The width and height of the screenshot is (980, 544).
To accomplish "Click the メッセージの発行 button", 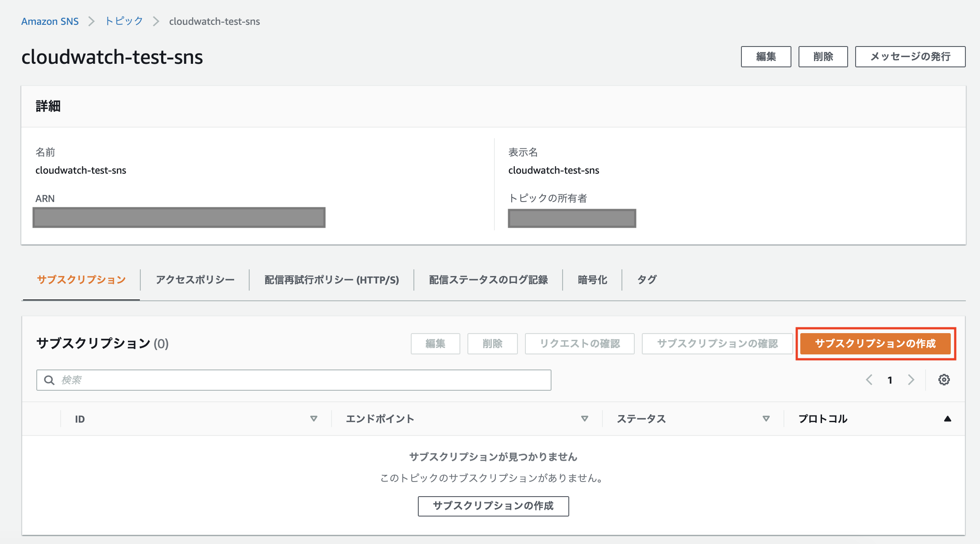I will pos(910,57).
